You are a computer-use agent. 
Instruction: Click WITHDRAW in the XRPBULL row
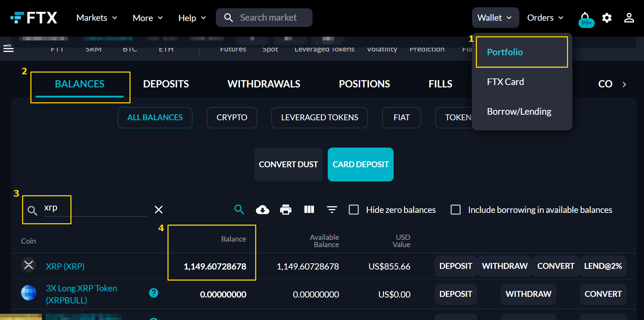528,294
